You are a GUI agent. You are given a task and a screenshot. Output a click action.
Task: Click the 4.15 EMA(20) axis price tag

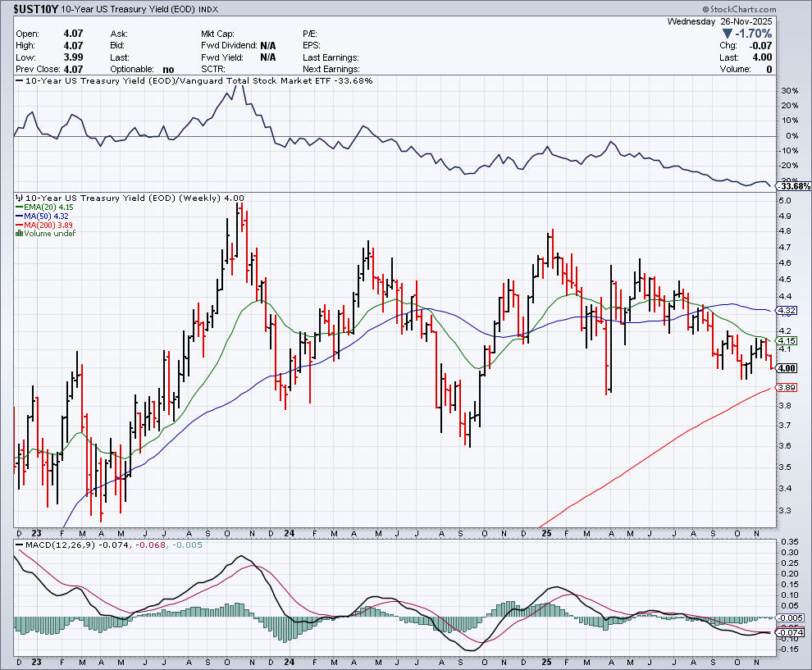(x=787, y=340)
